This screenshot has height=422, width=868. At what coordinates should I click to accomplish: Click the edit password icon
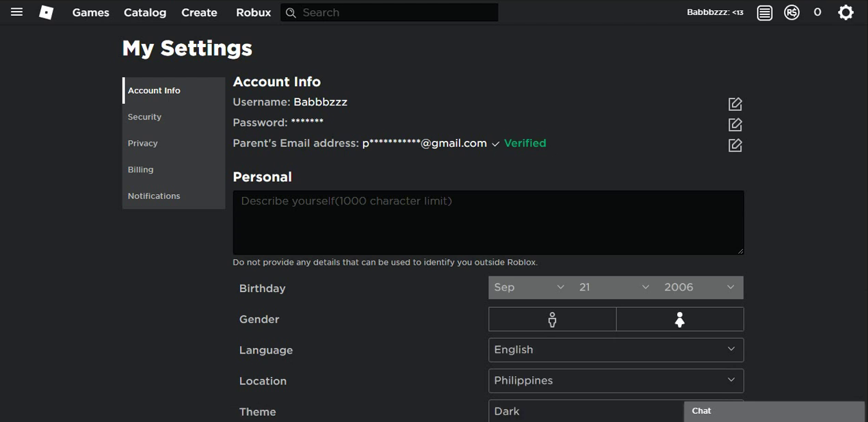(x=735, y=124)
